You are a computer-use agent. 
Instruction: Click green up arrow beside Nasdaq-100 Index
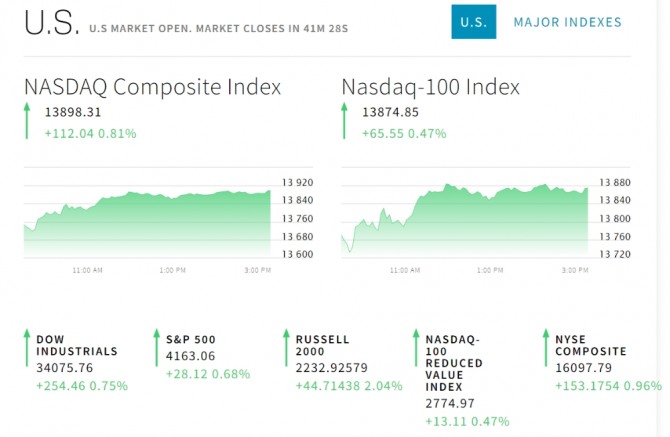pos(347,122)
